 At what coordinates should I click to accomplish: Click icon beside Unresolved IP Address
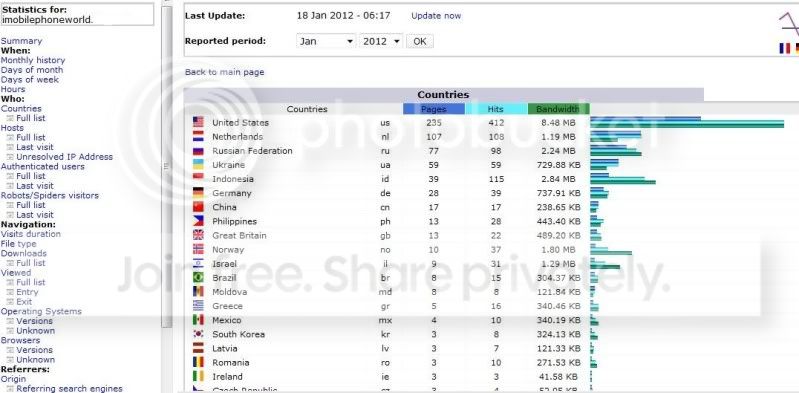tap(10, 157)
